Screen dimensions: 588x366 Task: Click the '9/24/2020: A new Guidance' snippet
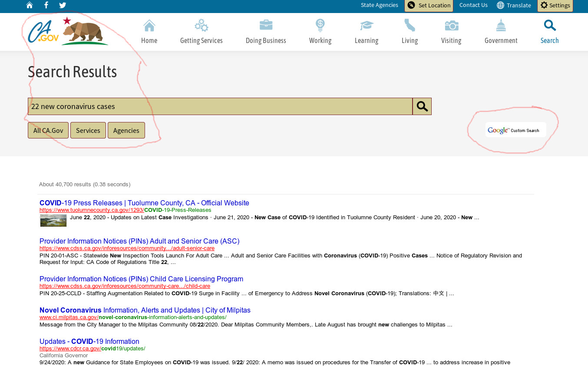(x=275, y=363)
